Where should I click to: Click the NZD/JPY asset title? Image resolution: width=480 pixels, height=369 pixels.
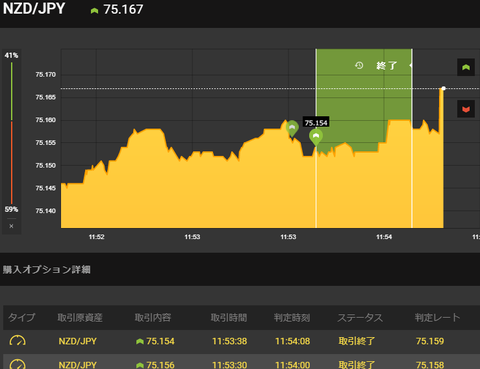[34, 9]
